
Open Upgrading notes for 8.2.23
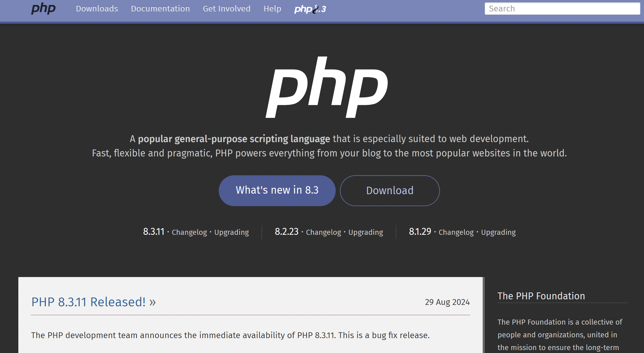pos(365,232)
